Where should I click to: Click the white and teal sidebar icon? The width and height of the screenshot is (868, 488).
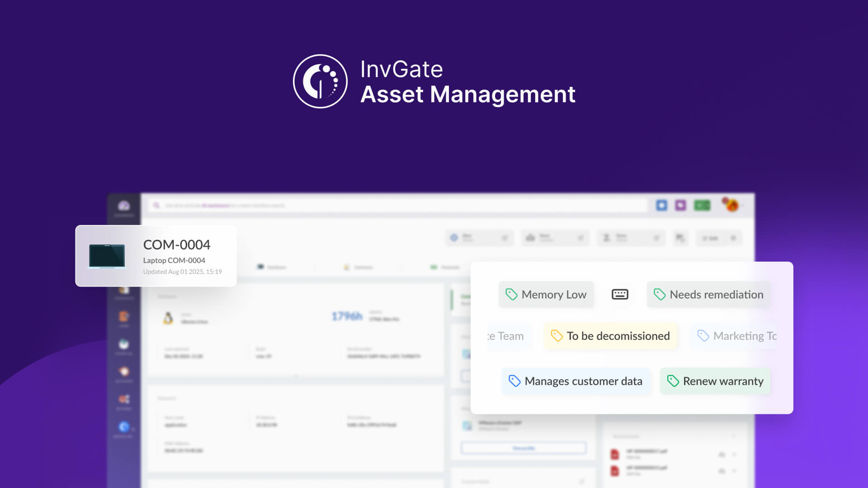124,344
